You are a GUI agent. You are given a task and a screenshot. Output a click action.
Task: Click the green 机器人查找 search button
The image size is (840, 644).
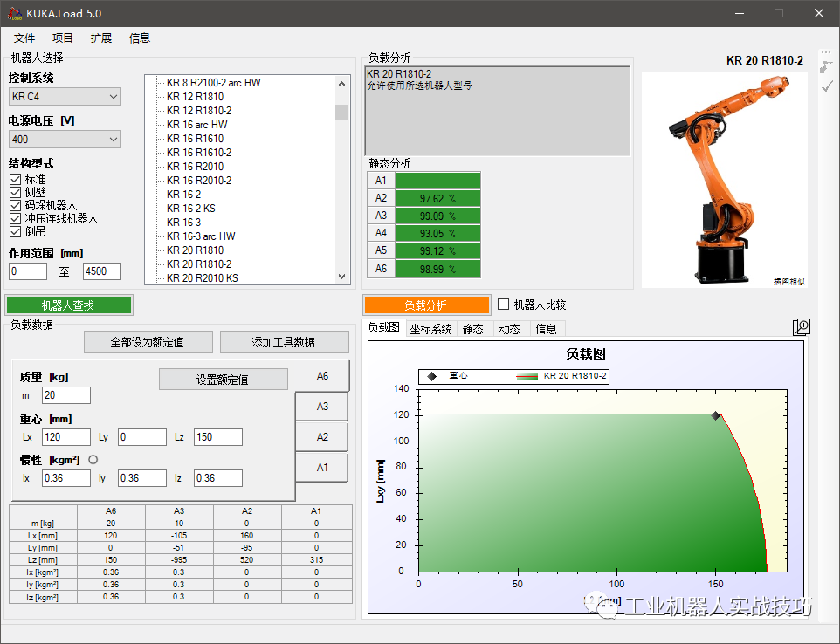[69, 305]
